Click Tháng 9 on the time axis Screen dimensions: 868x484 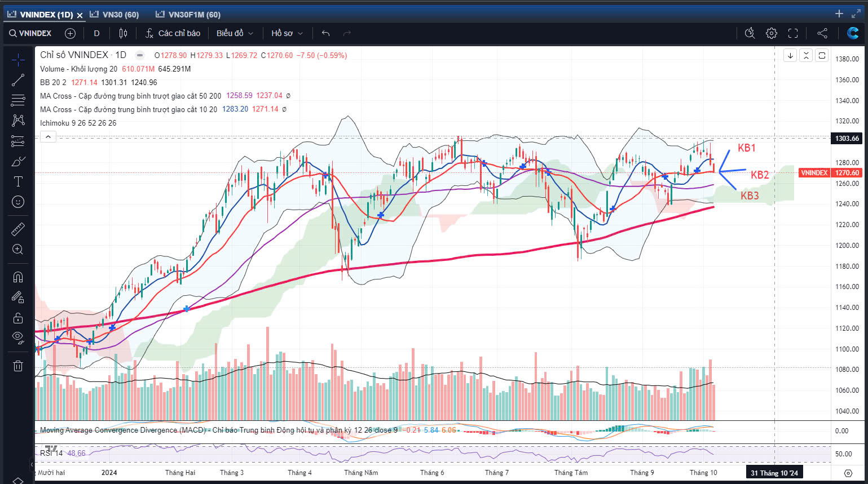click(642, 473)
